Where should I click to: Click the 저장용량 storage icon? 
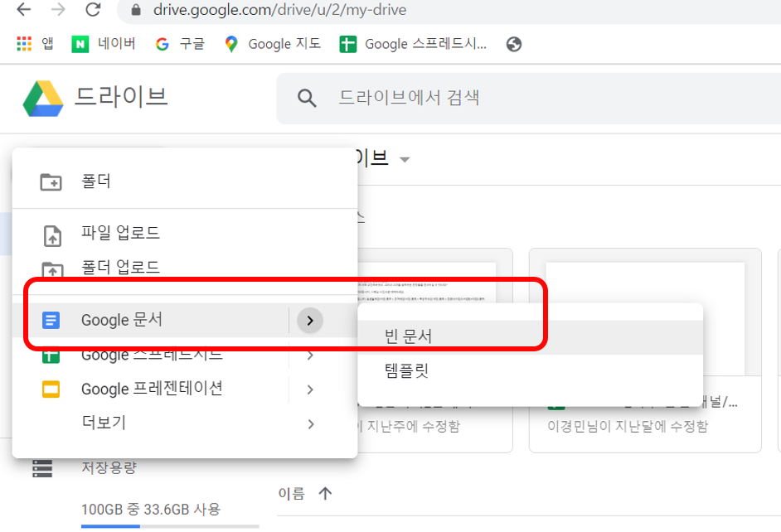(42, 468)
